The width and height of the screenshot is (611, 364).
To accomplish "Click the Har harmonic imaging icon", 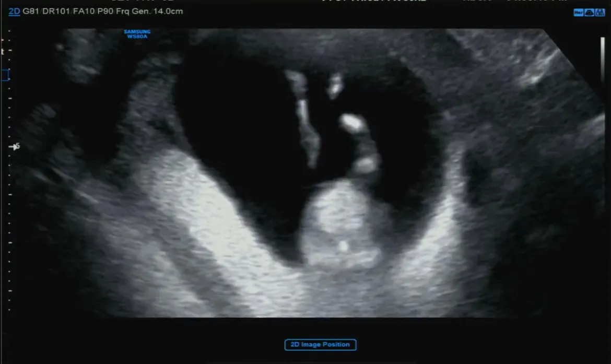I will pyautogui.click(x=578, y=13).
